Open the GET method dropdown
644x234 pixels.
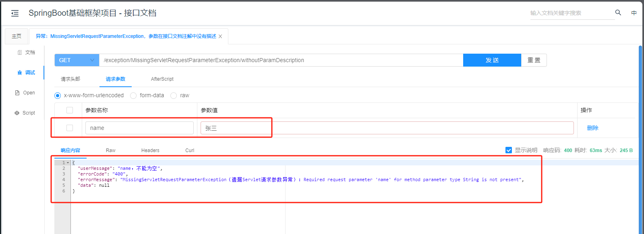coord(77,60)
